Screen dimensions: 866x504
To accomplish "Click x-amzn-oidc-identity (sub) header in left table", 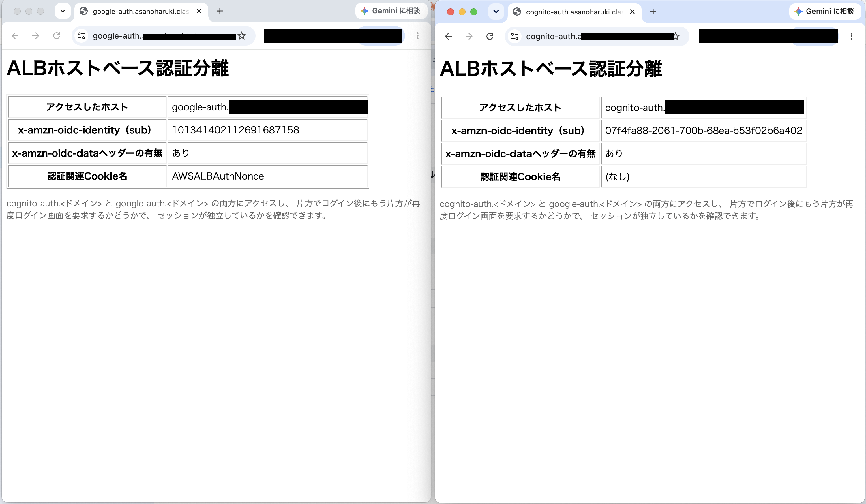I will (87, 130).
